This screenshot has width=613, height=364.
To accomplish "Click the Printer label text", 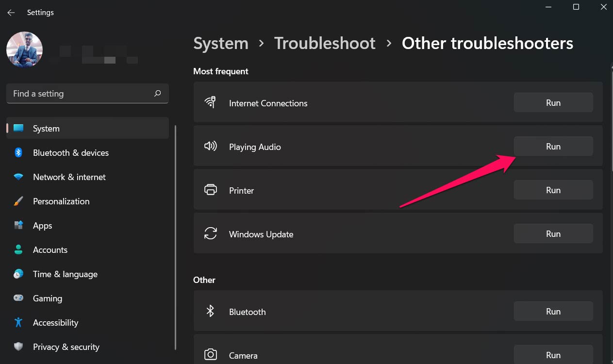I will pyautogui.click(x=241, y=191).
